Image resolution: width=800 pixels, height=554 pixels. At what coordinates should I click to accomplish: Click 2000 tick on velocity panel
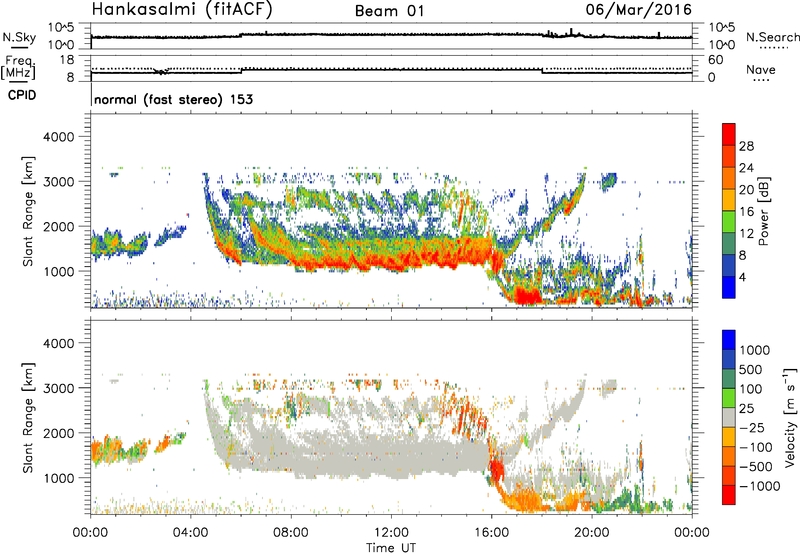point(58,433)
